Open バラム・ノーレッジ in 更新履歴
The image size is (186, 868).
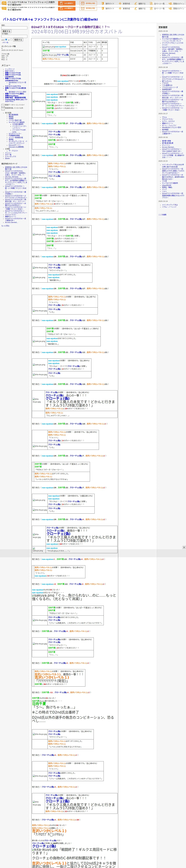(x=169, y=207)
